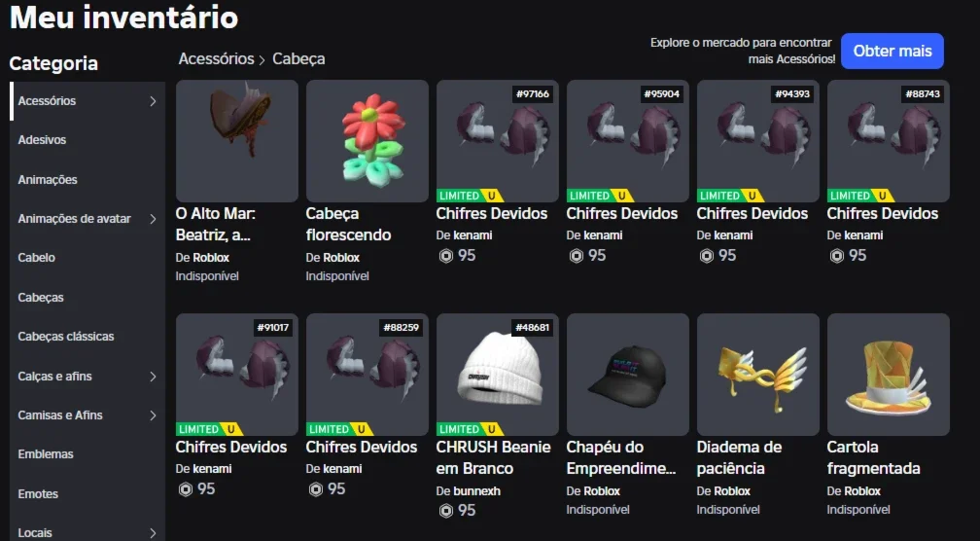Open the Cabeça florescendo flower item thumbnail
980x541 pixels.
[367, 141]
